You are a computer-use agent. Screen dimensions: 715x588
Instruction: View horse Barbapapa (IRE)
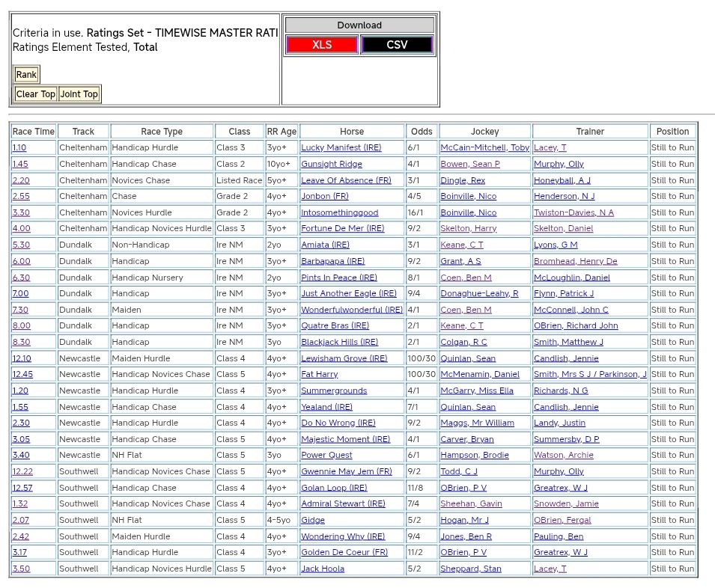(x=332, y=262)
